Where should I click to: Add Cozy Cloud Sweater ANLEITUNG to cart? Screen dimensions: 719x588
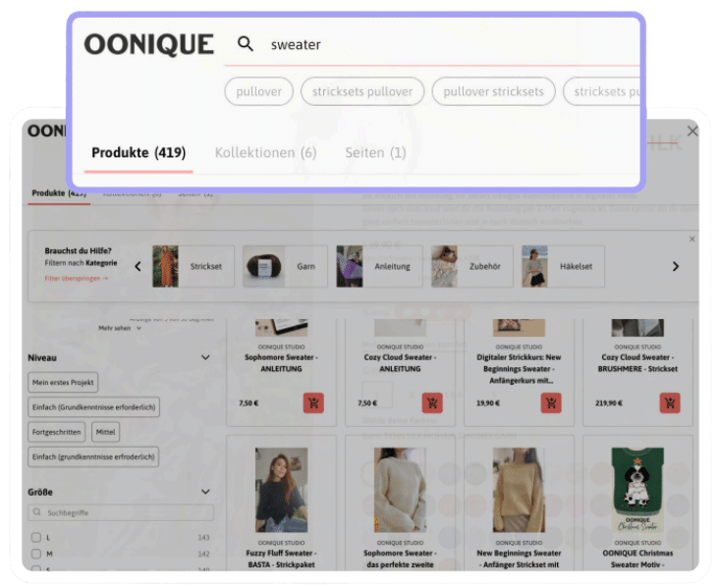(432, 403)
